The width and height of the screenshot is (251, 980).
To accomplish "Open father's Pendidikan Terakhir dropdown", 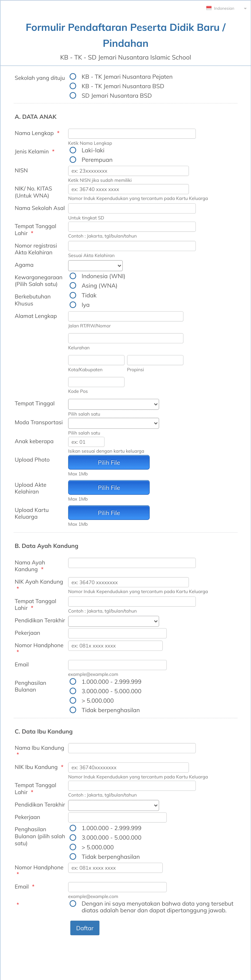I will [114, 621].
